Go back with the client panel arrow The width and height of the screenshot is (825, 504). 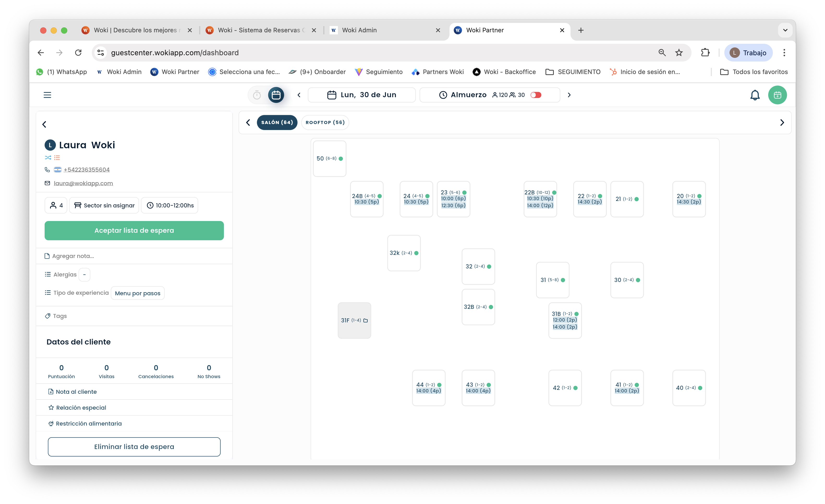tap(44, 125)
